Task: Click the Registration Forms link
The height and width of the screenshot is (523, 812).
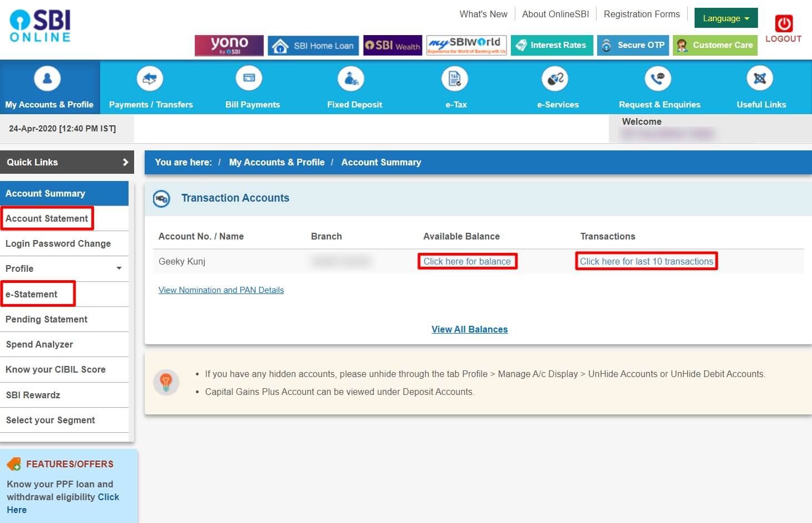Action: point(642,14)
